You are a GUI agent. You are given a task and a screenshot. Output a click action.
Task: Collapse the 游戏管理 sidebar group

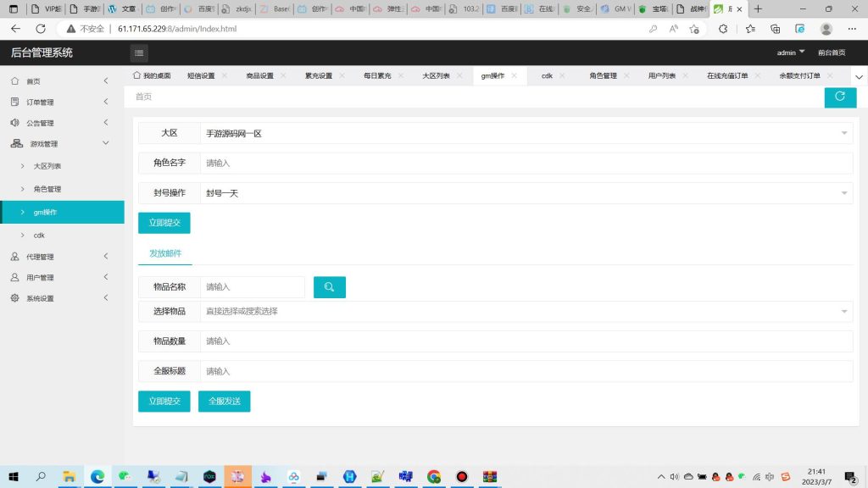click(45, 144)
